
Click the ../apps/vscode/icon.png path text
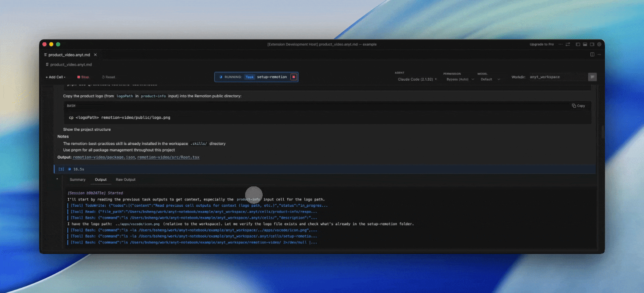137,224
